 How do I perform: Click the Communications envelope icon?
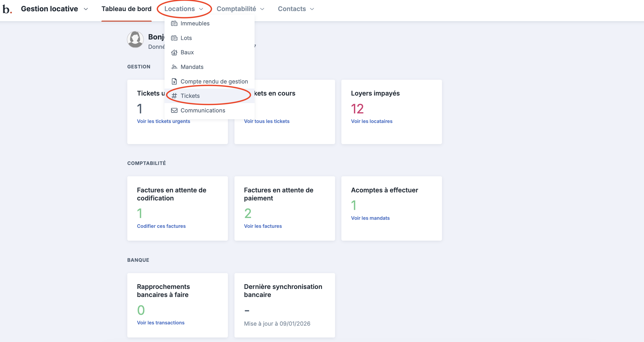[x=174, y=110]
